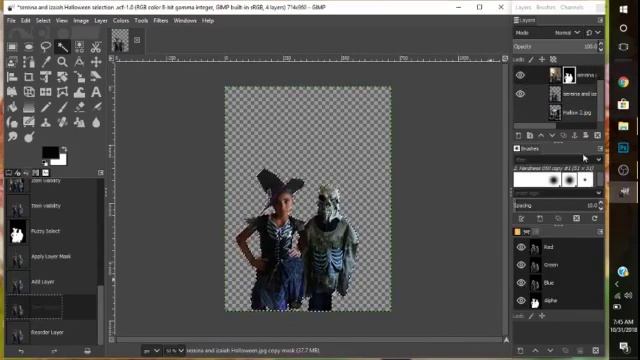Open the brush filter dropdown arrow
640x360 pixels.
click(x=598, y=160)
